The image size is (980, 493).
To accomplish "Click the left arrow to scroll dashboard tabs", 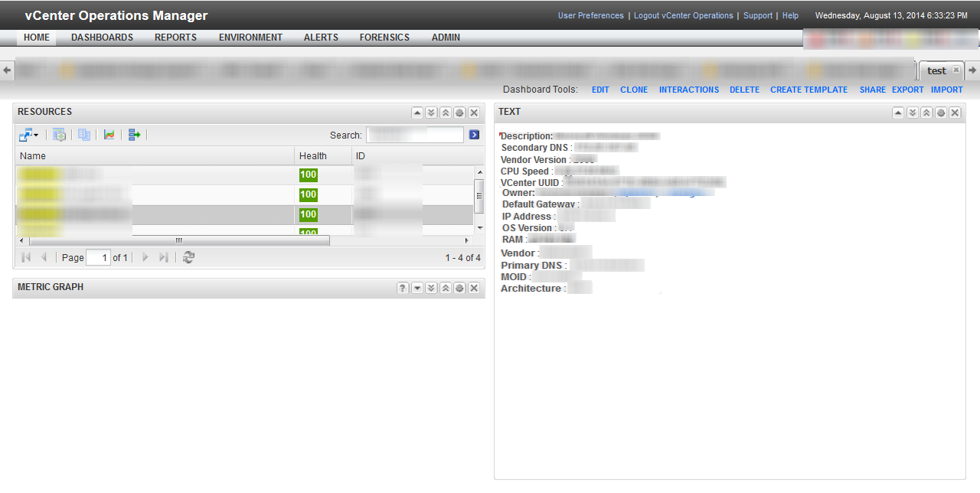I will tap(7, 70).
